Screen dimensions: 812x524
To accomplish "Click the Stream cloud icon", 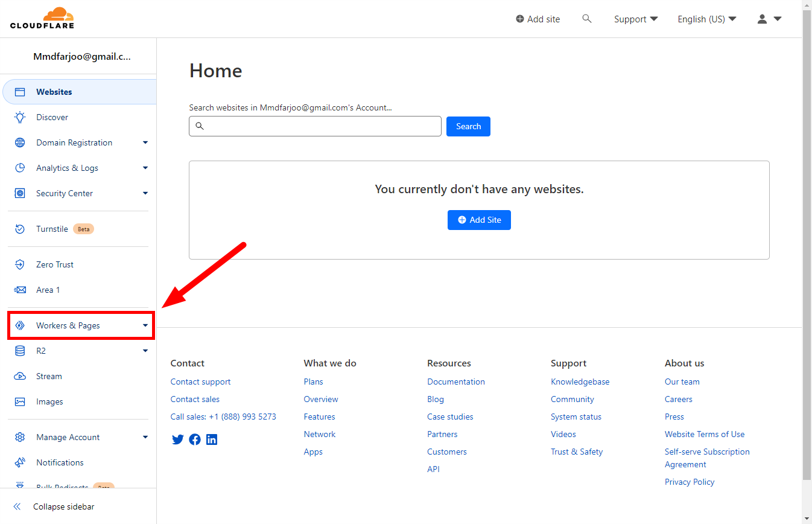I will (x=20, y=376).
